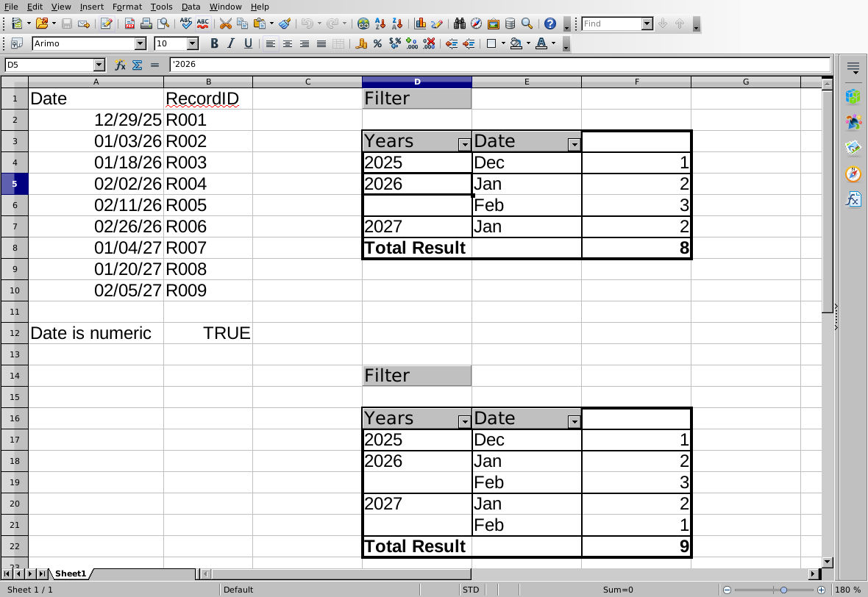The width and height of the screenshot is (868, 597).
Task: Expand the Borders dropdown arrow
Action: pos(503,43)
